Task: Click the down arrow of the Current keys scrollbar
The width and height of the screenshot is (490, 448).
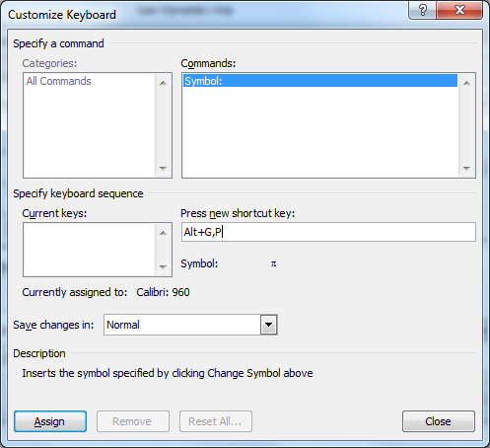Action: pos(163,266)
